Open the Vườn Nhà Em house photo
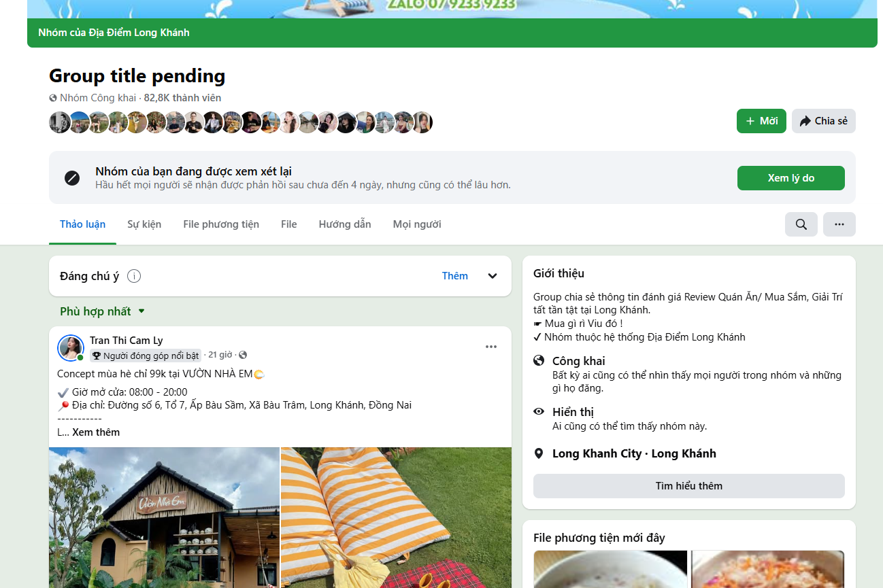Screen dimensions: 883x588 click(164, 517)
